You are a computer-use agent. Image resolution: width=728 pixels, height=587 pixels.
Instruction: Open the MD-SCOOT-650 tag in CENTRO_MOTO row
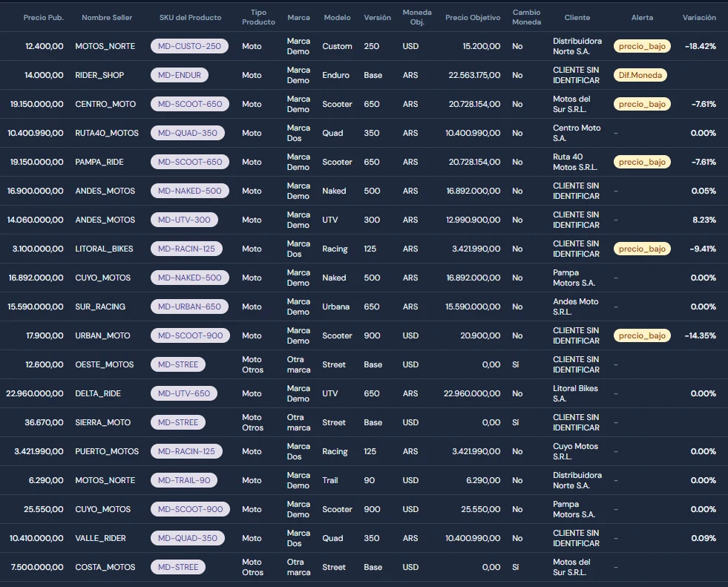point(190,104)
